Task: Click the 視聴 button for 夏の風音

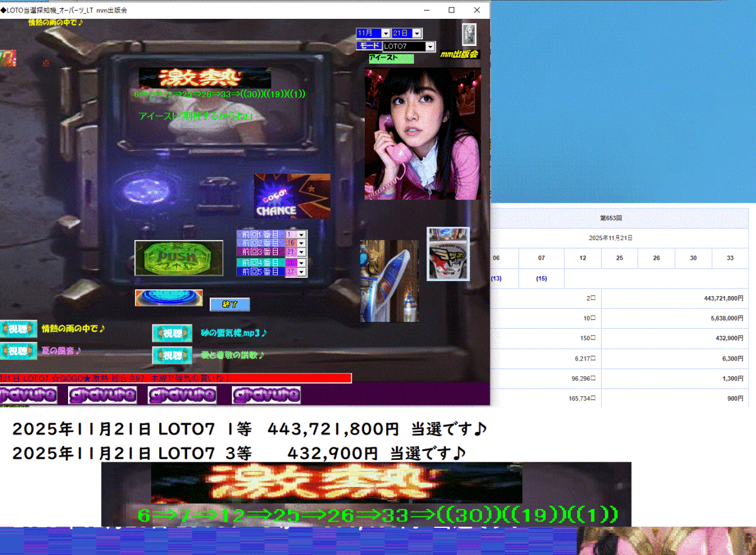Action: pos(14,350)
